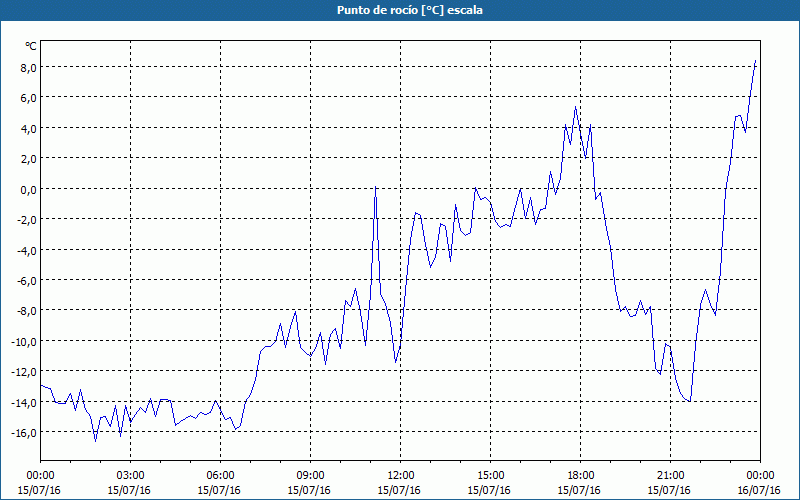Click the -6,0 y-axis label
The image size is (800, 500).
click(x=26, y=281)
